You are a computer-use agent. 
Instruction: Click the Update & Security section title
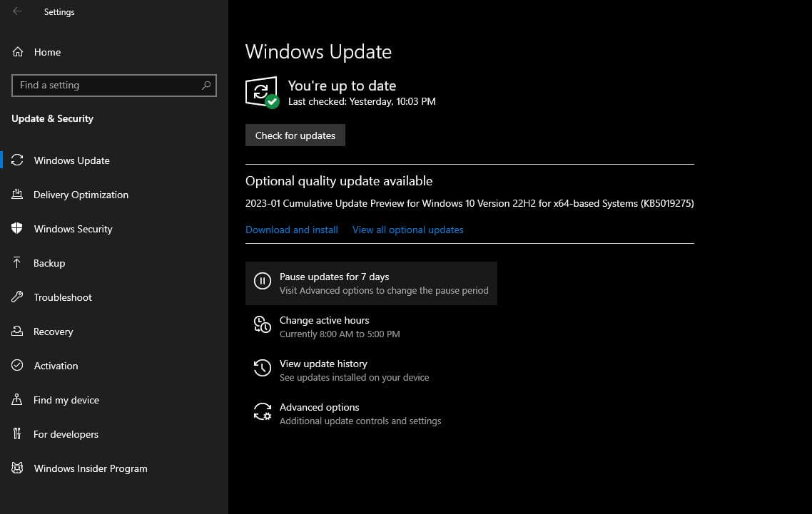(x=52, y=118)
